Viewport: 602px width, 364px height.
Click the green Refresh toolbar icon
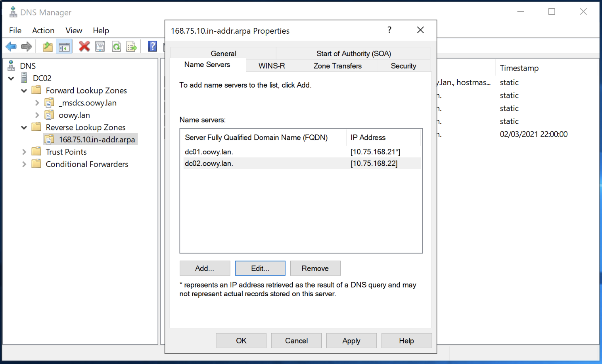pos(116,47)
